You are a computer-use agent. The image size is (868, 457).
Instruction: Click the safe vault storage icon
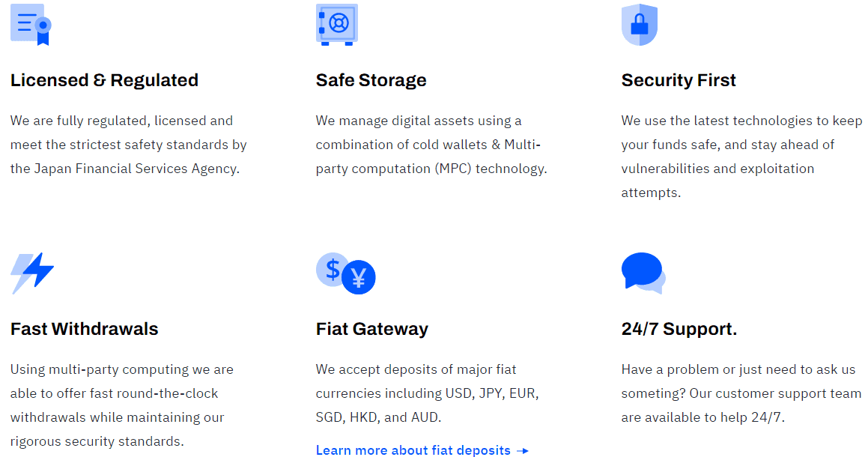point(337,25)
